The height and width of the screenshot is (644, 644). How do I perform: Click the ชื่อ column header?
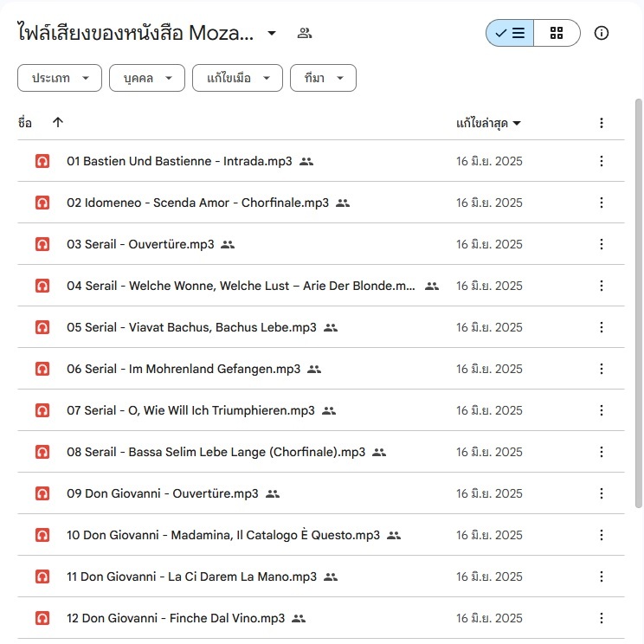click(25, 123)
